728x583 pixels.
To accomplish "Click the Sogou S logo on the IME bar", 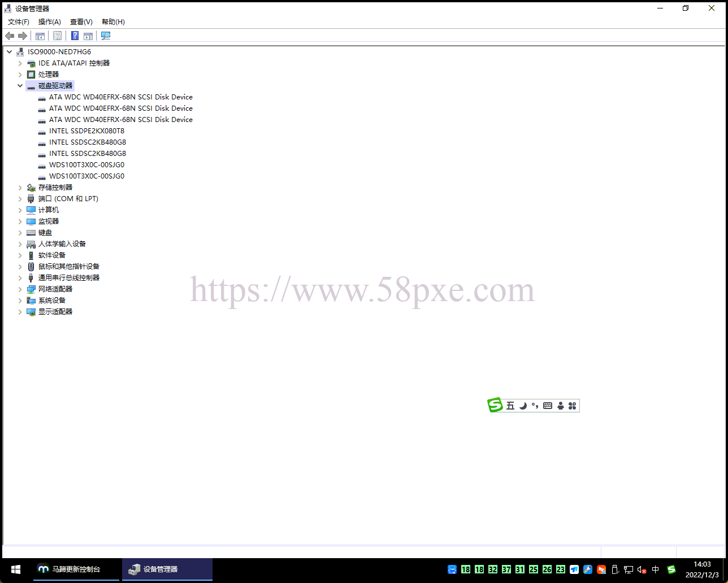I will tap(495, 405).
